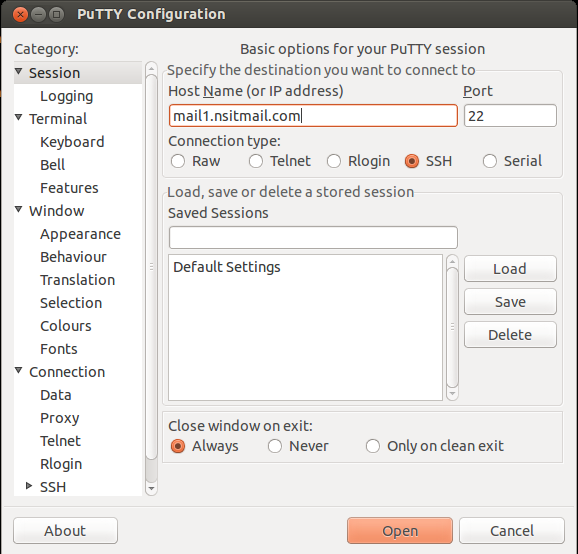Viewport: 578px width, 554px height.
Task: Choose Telnet as connection type
Action: point(256,161)
